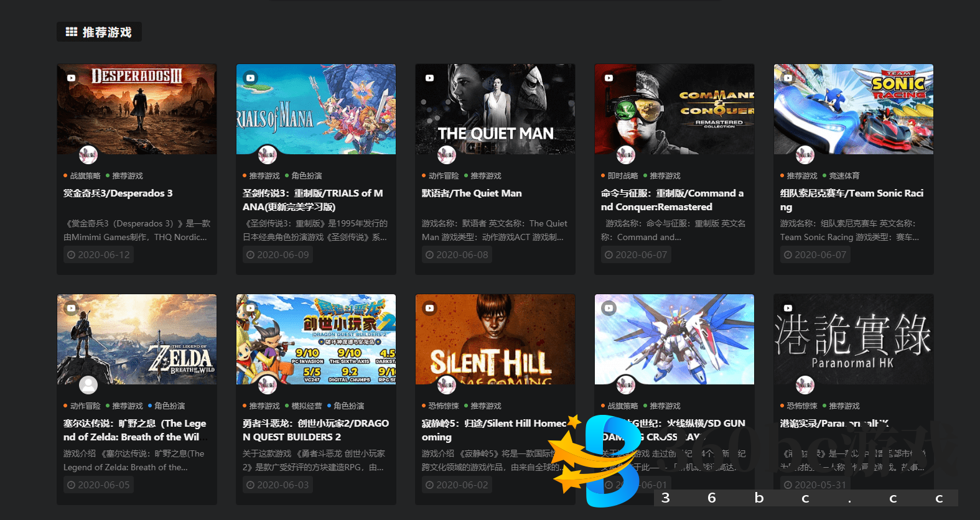The height and width of the screenshot is (520, 980).
Task: Open the 默语者/The Quiet Man title link
Action: pyautogui.click(x=472, y=193)
